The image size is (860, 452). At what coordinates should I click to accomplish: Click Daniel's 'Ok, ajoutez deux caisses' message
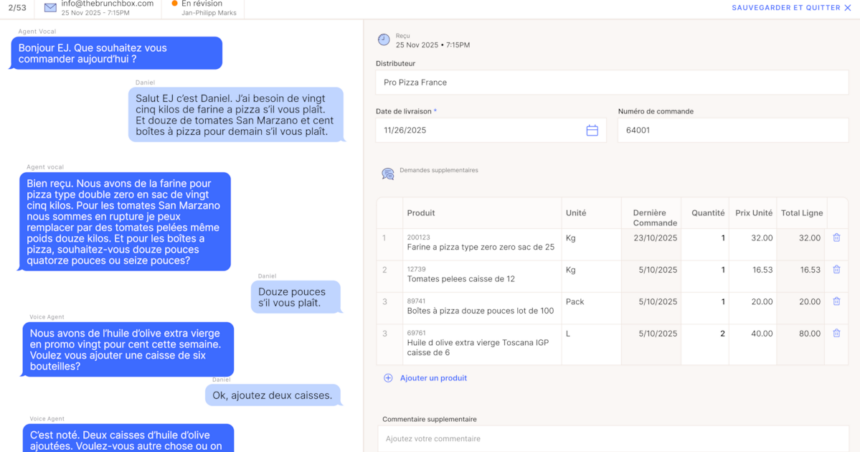click(x=271, y=395)
